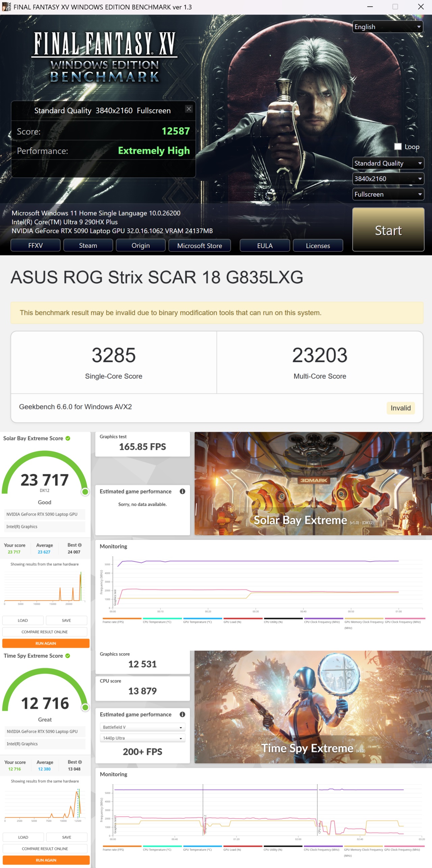This screenshot has width=432, height=868.
Task: Click the Time Spy Graphics score 12 531
Action: point(142,664)
